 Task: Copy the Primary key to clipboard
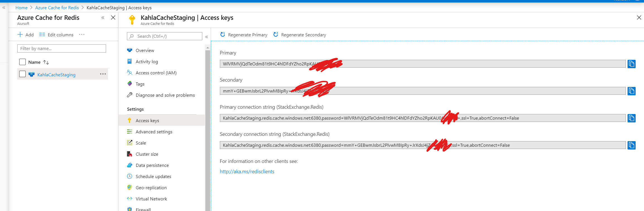tap(631, 64)
